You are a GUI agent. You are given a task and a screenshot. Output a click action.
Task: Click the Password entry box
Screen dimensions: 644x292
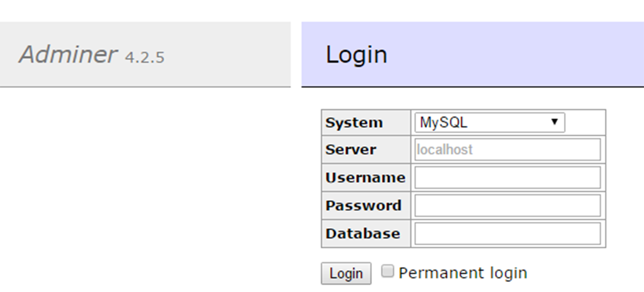507,205
